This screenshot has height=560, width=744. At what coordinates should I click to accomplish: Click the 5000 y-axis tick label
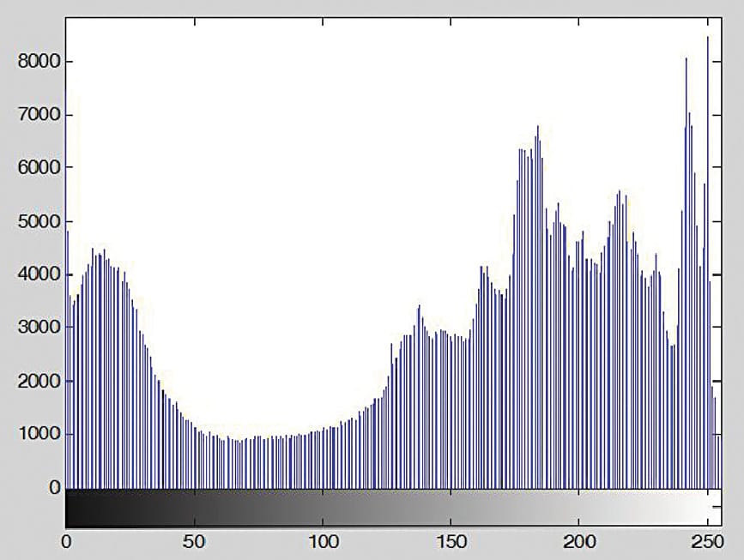click(37, 221)
